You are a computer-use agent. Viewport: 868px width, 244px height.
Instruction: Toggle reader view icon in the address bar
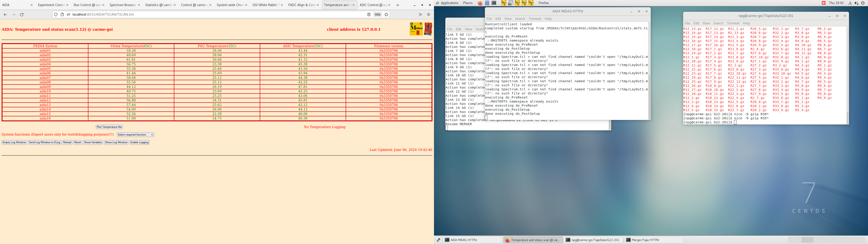369,14
